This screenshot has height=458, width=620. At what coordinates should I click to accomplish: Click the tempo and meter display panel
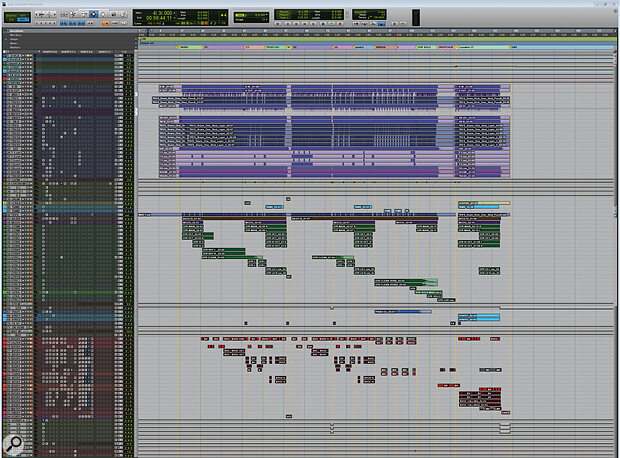pyautogui.click(x=369, y=15)
